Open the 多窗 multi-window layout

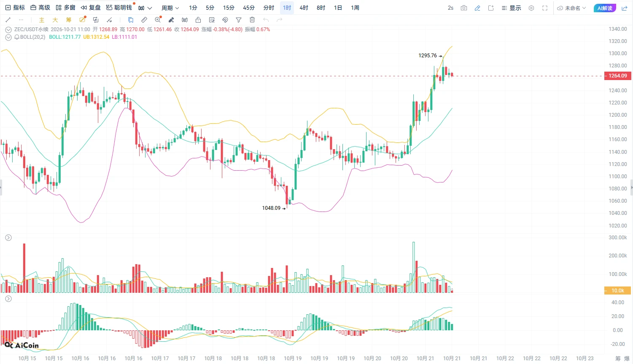(x=65, y=8)
